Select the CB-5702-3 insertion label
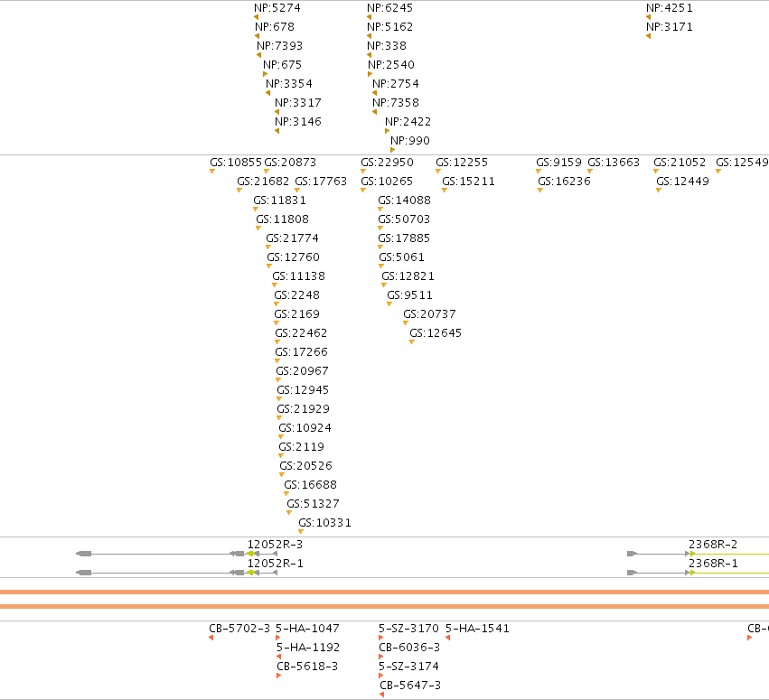Image resolution: width=769 pixels, height=700 pixels. point(239,629)
